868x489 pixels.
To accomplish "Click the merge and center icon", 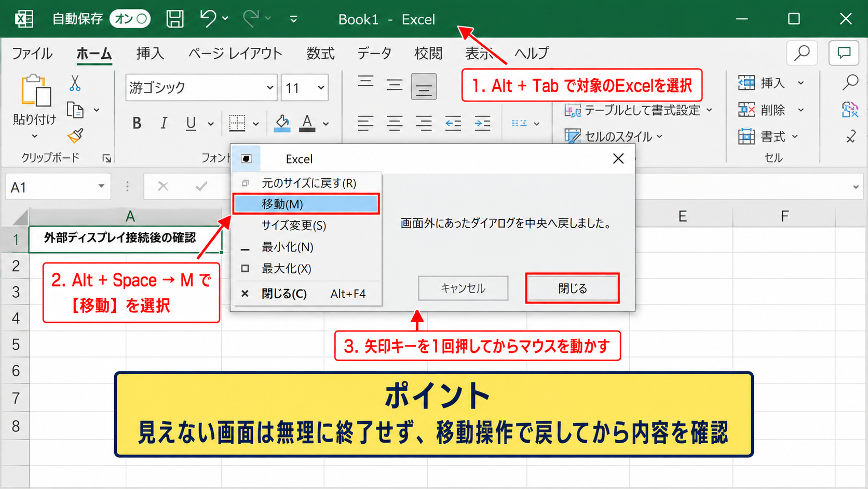I will 519,124.
